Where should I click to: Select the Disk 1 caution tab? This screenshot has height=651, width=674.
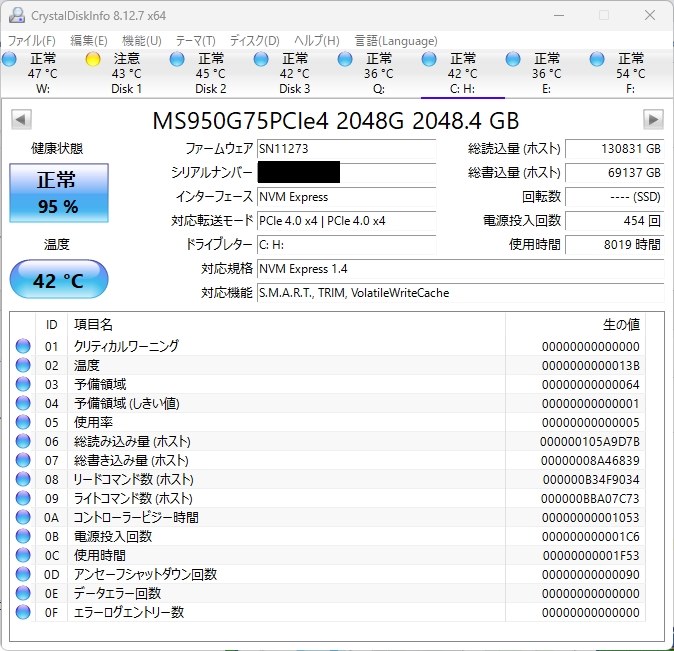coord(126,73)
